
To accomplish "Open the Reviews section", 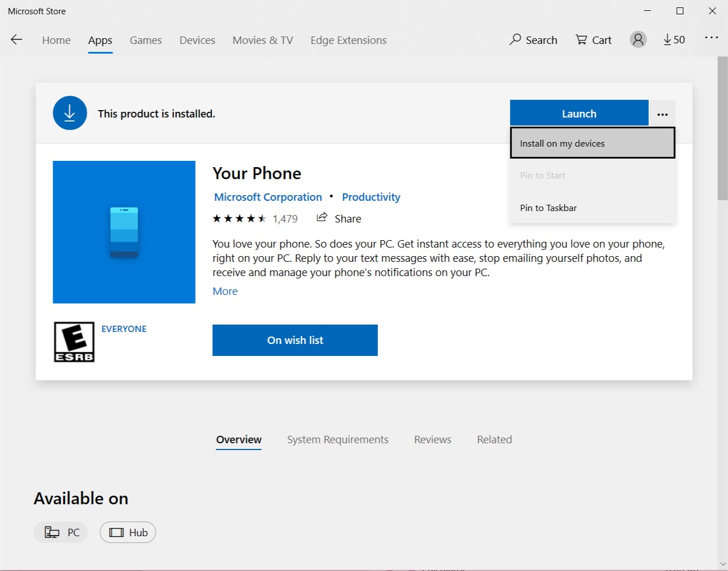I will pos(433,440).
